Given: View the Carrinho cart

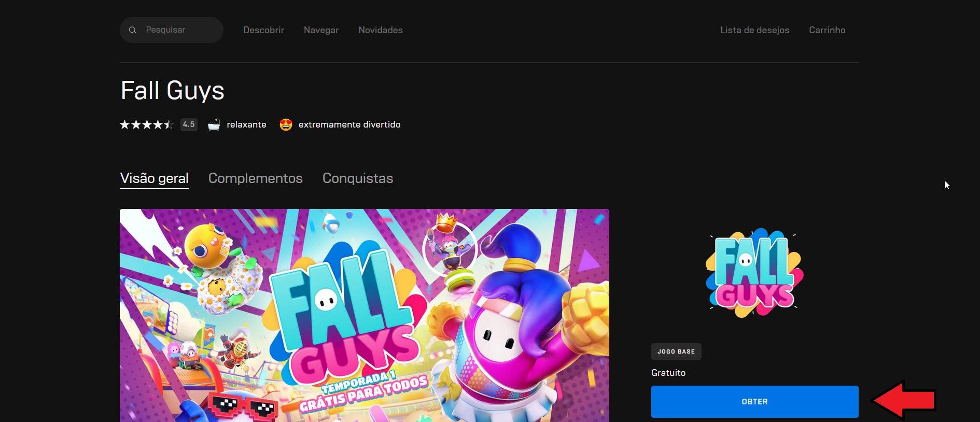Looking at the screenshot, I should tap(827, 30).
